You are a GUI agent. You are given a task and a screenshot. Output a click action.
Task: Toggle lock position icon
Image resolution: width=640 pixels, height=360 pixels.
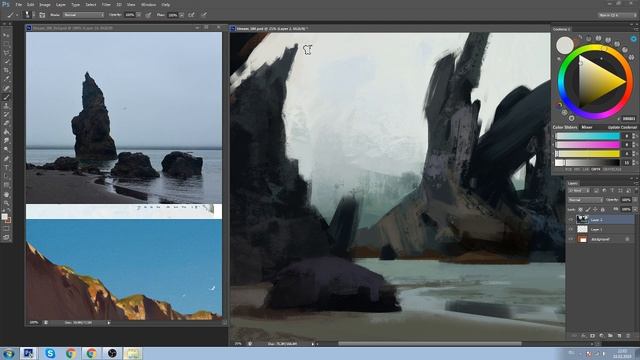point(595,209)
